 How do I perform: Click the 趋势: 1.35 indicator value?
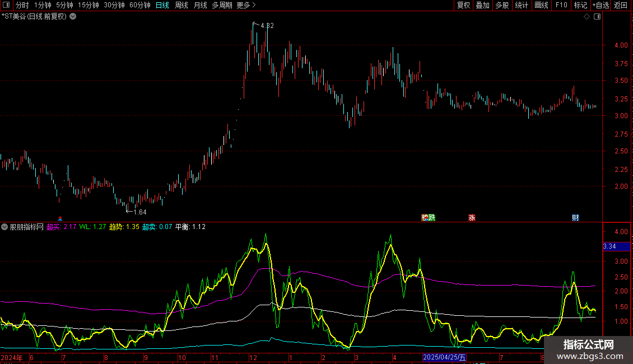(x=124, y=227)
